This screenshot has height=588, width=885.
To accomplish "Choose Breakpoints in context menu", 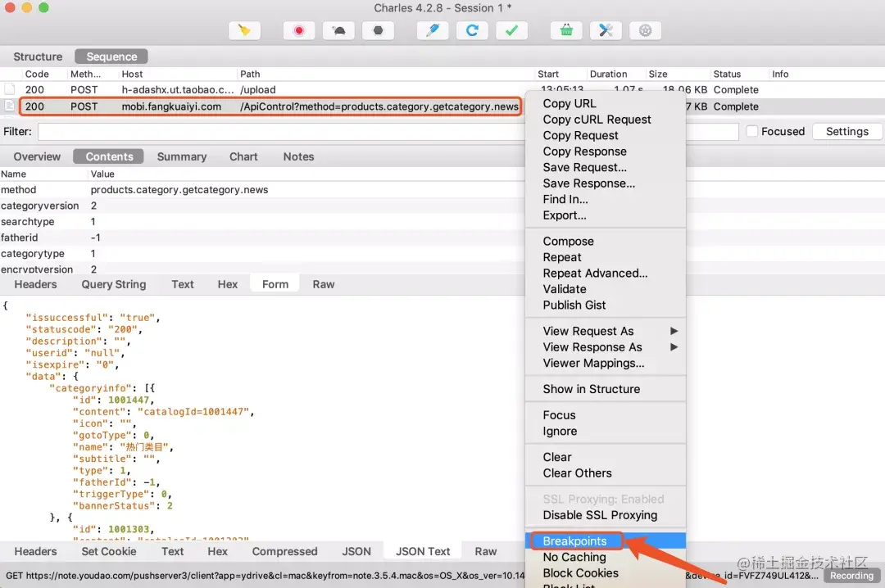I will pyautogui.click(x=605, y=541).
